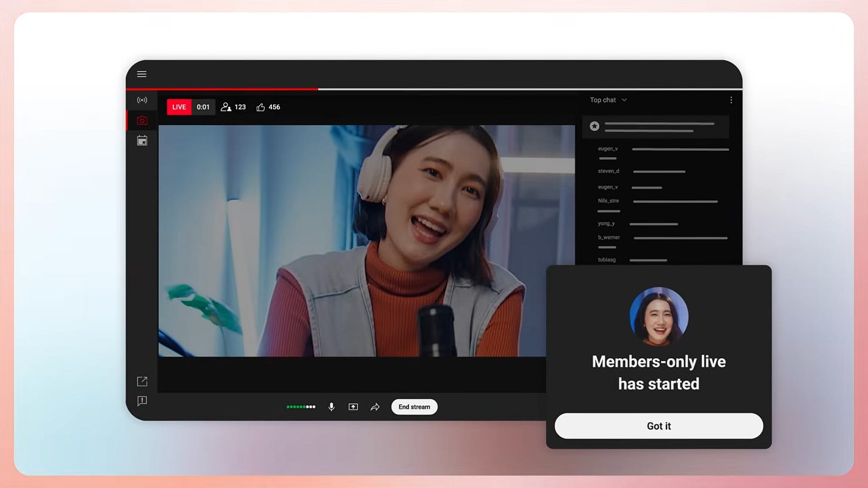Screen dimensions: 868x488
Task: Select the Webcam camera icon in sidebar
Action: click(x=142, y=120)
